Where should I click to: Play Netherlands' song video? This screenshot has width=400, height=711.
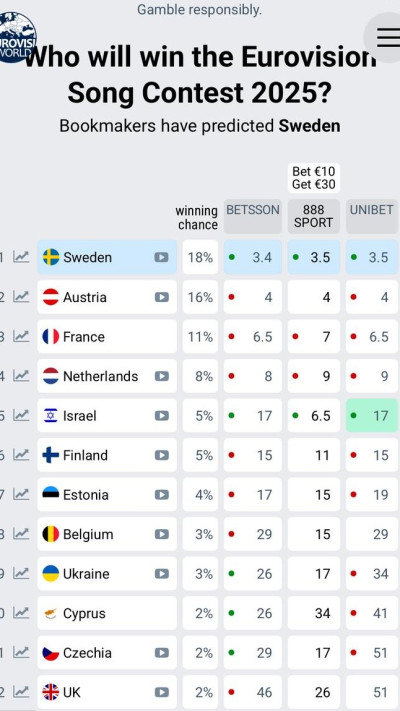(x=161, y=376)
